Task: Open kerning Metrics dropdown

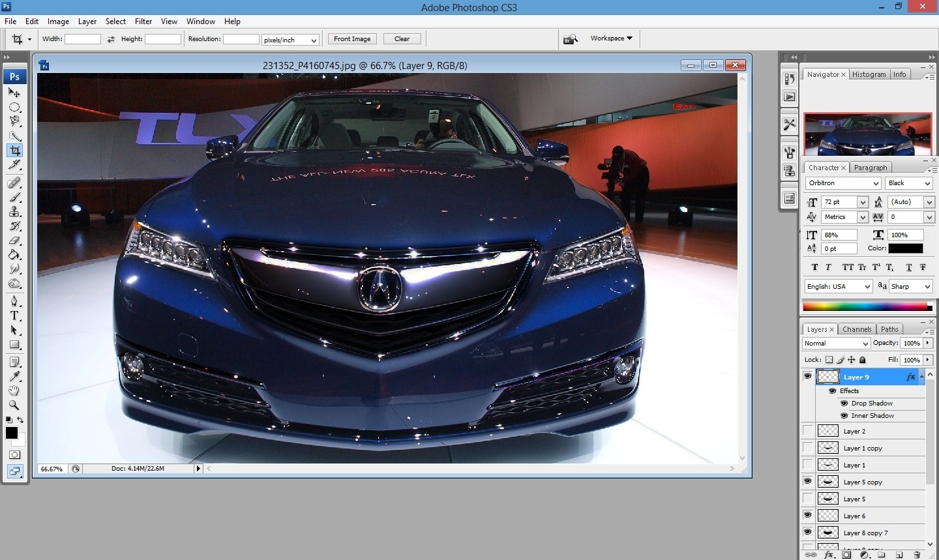Action: pos(863,217)
